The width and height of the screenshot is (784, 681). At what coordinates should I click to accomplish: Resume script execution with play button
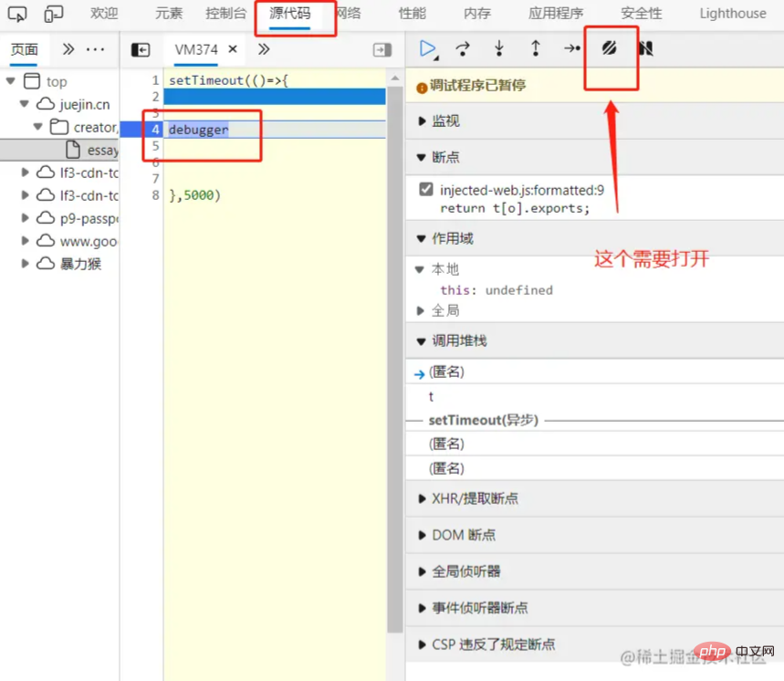427,48
